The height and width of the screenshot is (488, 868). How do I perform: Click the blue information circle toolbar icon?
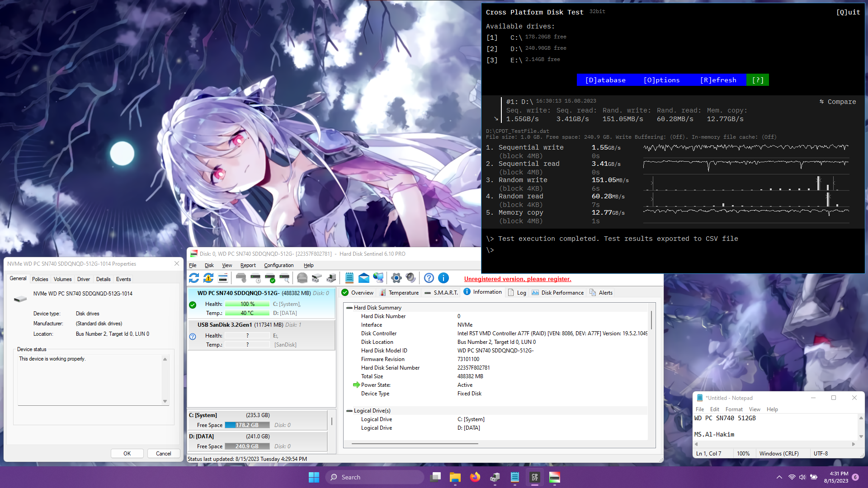click(443, 278)
